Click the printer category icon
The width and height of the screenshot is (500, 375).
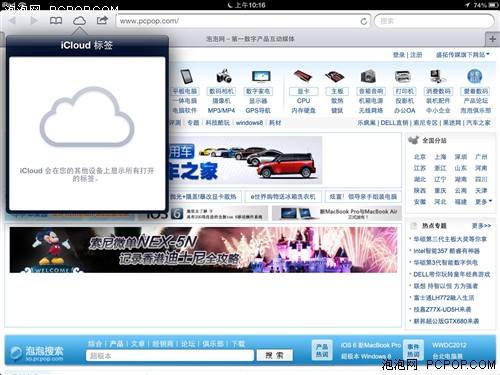click(403, 77)
